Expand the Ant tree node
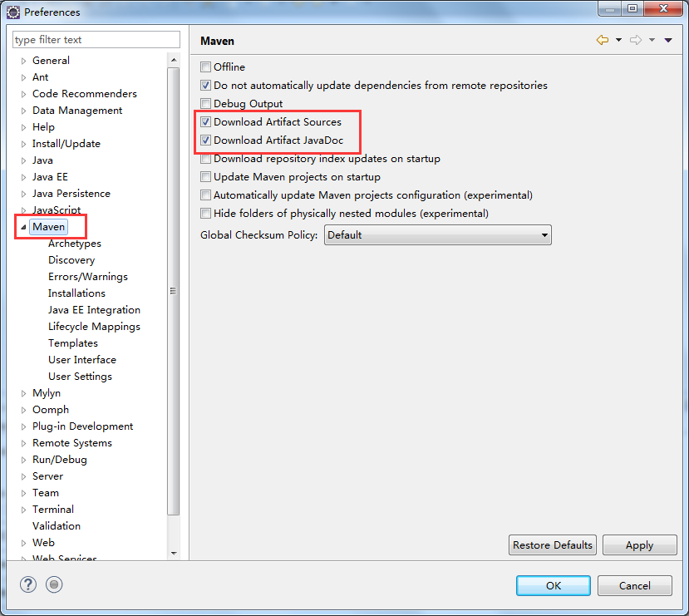The width and height of the screenshot is (689, 616). click(x=24, y=77)
